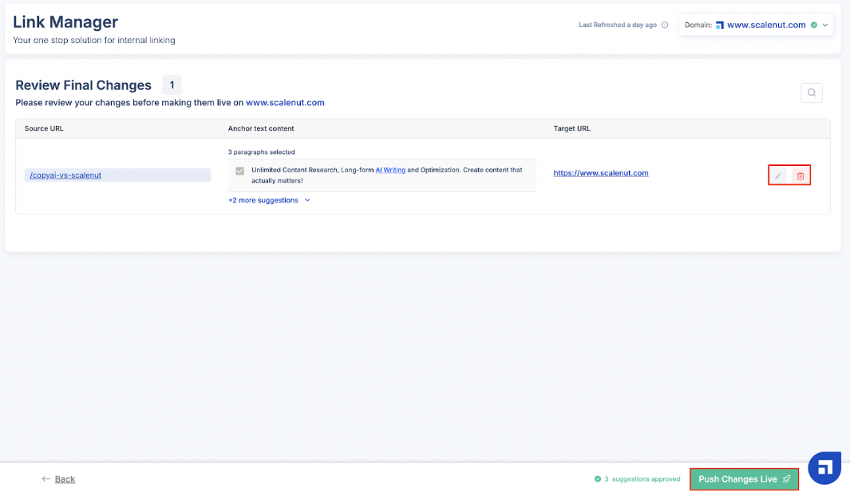Click the green check icon by suggestions approved
Viewport: 850px width, 504px height.
pos(597,479)
